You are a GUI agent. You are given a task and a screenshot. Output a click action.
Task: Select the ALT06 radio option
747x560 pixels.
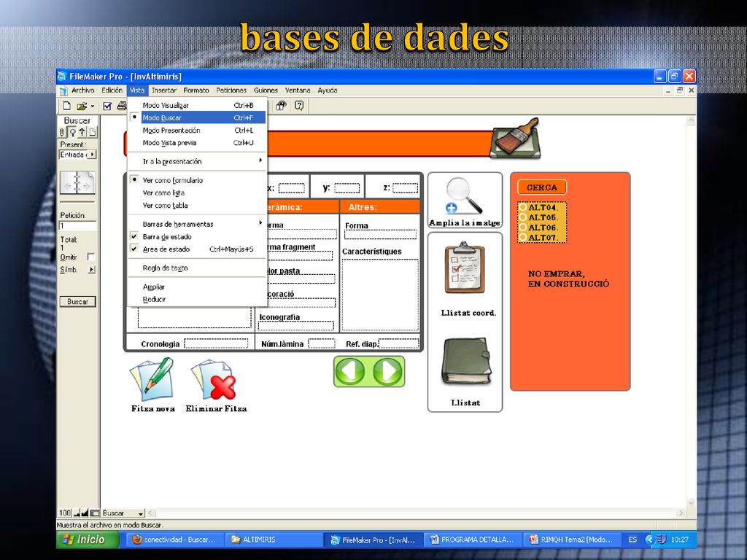coord(522,227)
